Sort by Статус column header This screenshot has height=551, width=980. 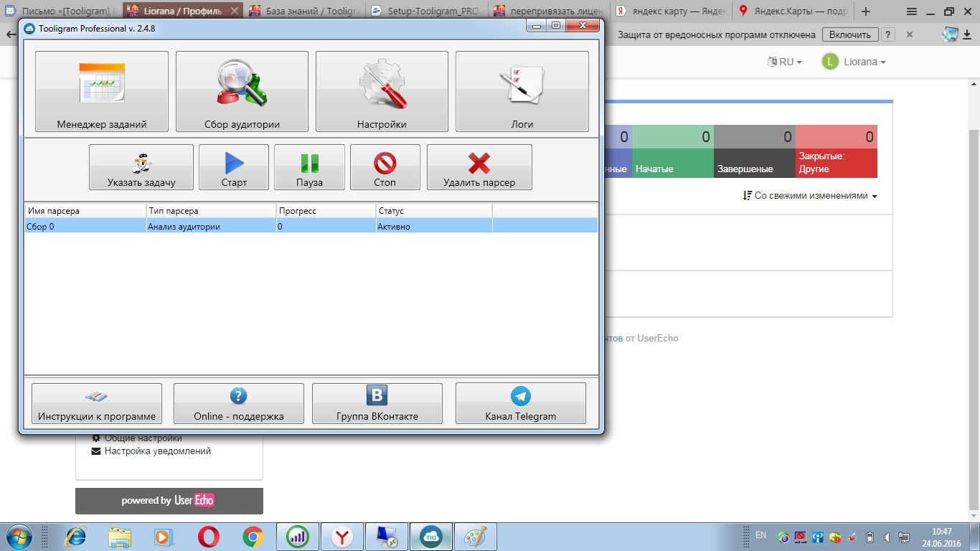(434, 211)
